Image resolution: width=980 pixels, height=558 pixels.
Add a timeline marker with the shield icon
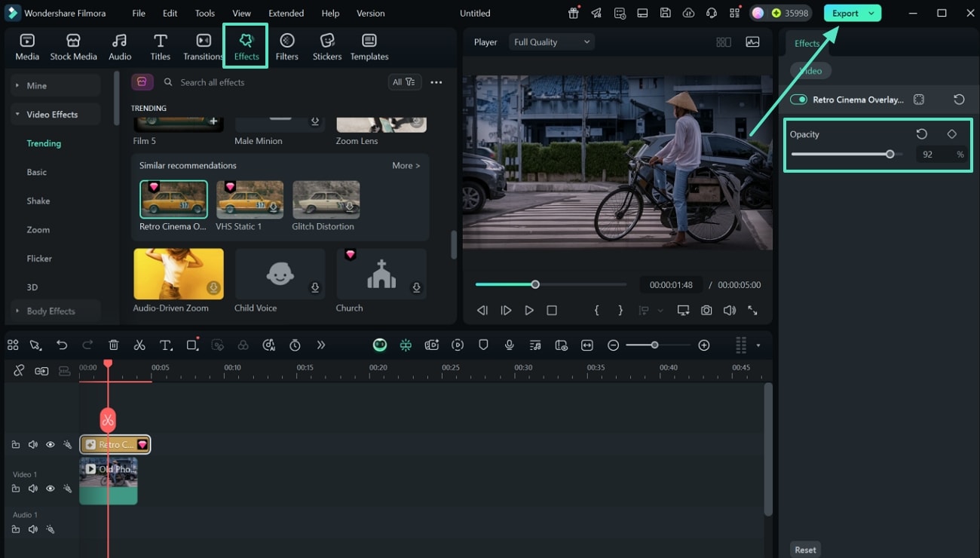[x=483, y=345]
